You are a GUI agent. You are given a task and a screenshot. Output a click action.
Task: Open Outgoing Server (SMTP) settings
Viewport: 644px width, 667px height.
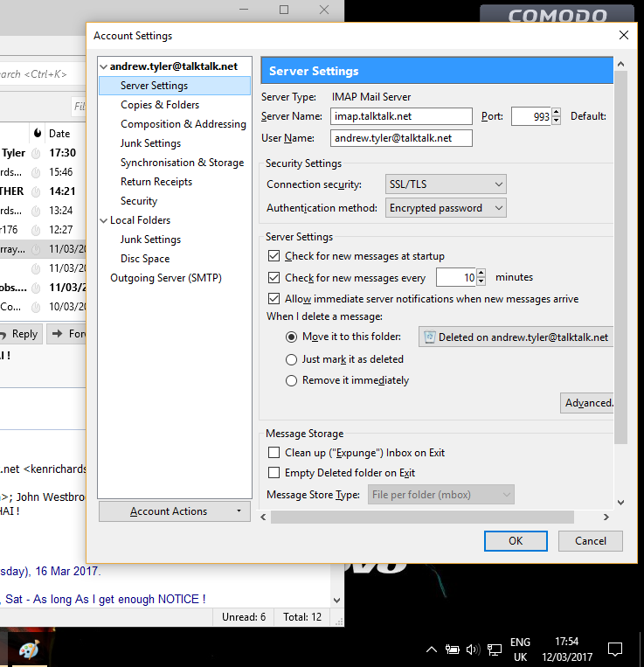tap(166, 278)
